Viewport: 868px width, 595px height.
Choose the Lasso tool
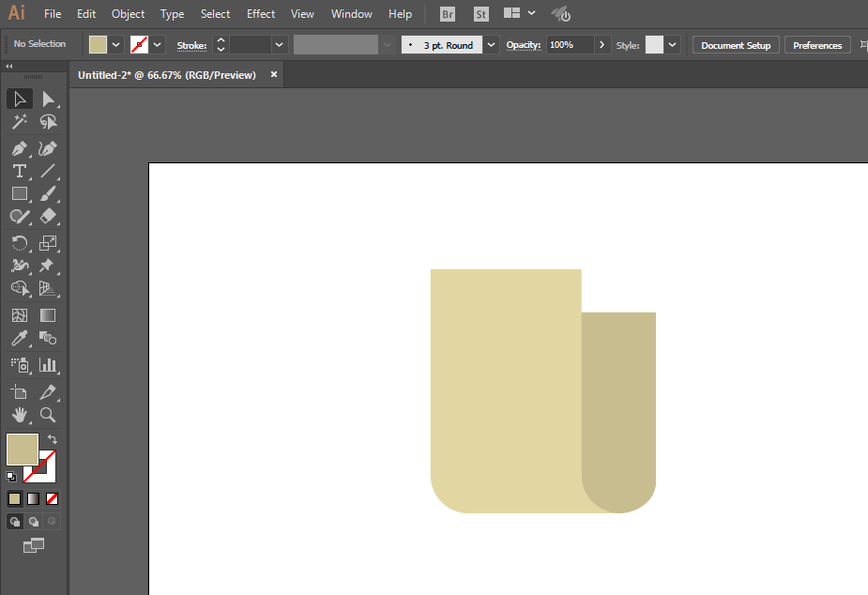pyautogui.click(x=48, y=122)
